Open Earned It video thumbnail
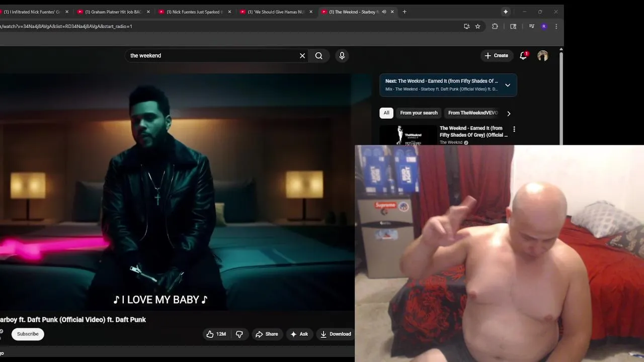Viewport: 644px width, 362px height. coord(408,135)
